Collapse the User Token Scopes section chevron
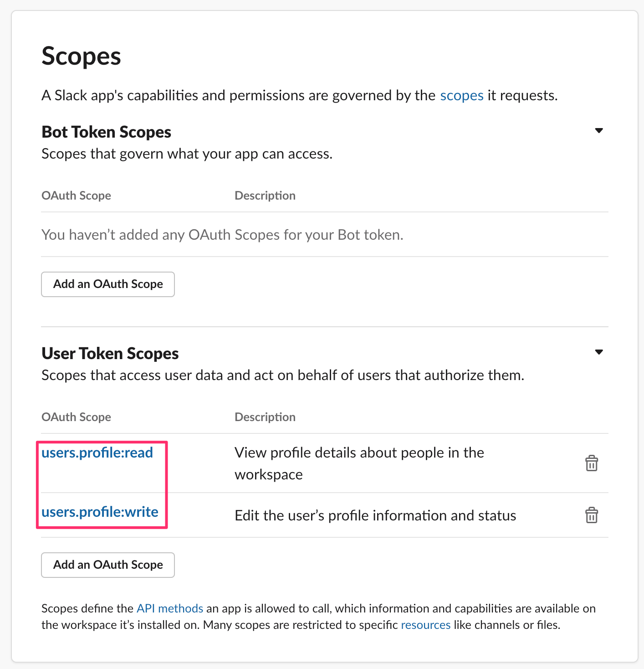 click(599, 352)
